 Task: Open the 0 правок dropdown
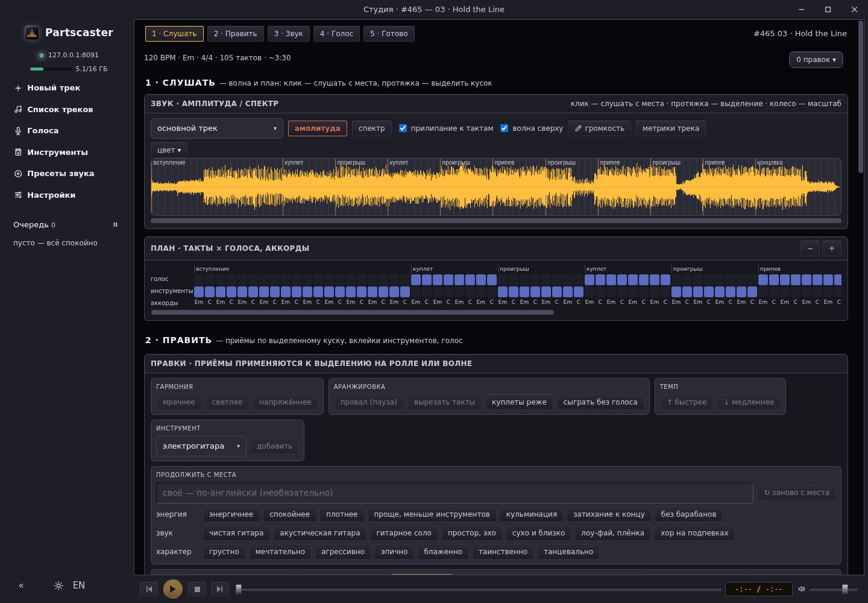click(816, 60)
